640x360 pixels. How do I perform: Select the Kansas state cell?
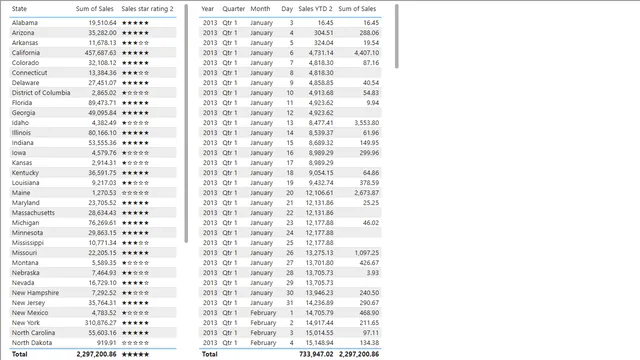tap(22, 163)
